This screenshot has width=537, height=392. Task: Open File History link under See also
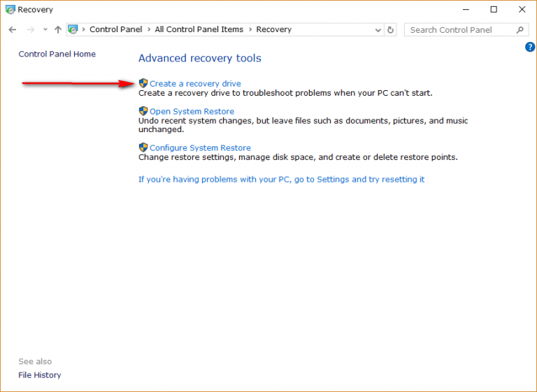coord(40,375)
